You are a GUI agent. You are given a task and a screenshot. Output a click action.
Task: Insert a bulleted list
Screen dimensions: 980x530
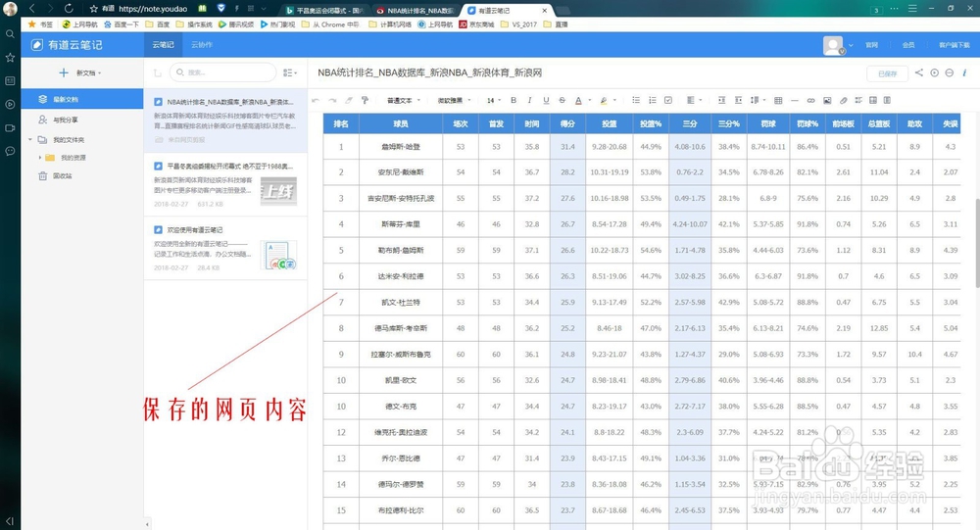tap(636, 100)
